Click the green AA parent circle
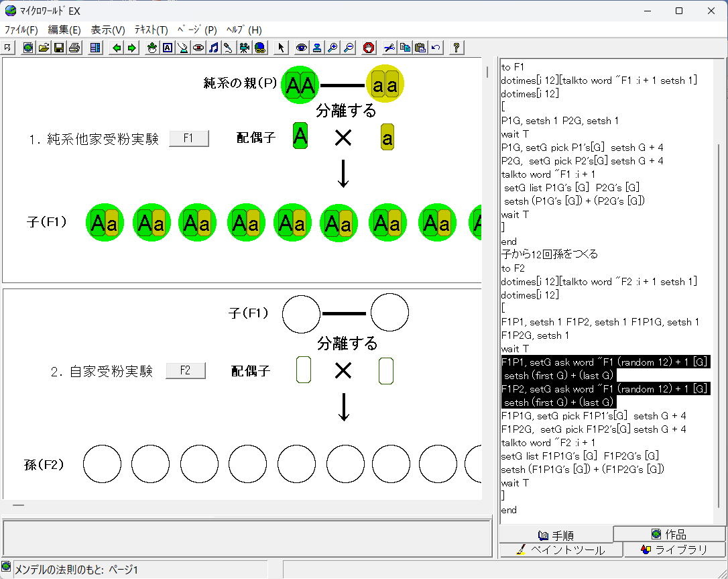Viewport: 728px width, 579px height. click(x=300, y=85)
